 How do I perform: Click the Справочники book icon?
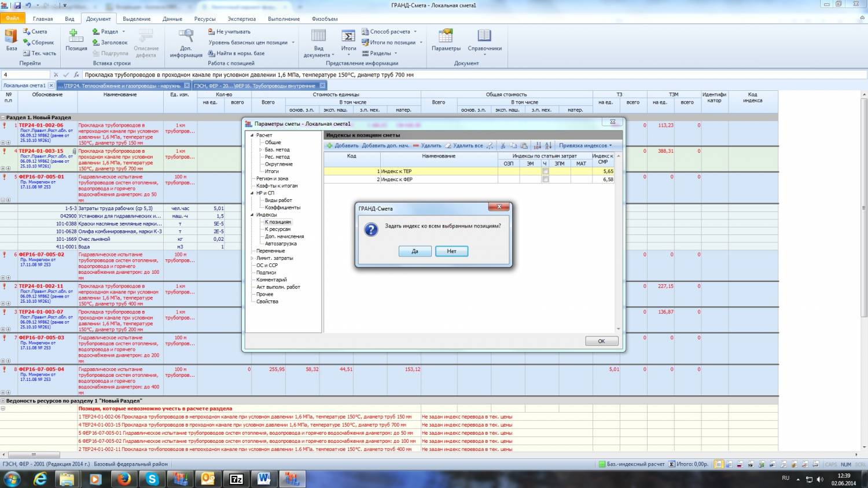click(x=484, y=36)
